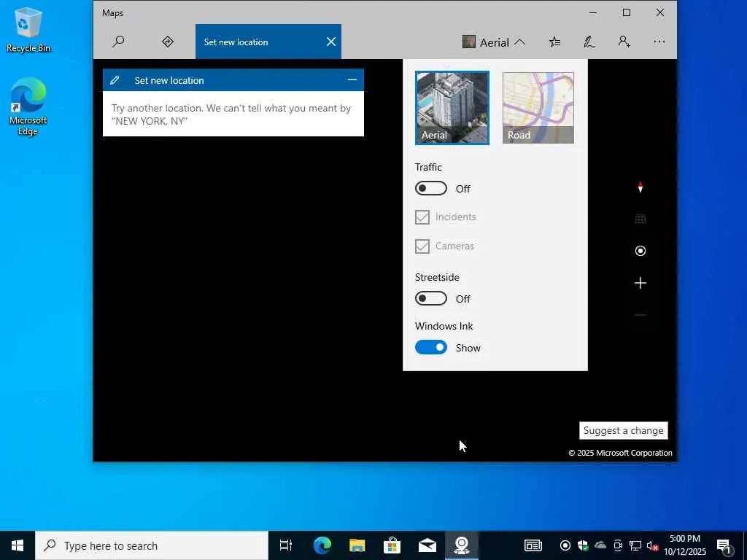Zoom in with the plus icon

click(640, 284)
